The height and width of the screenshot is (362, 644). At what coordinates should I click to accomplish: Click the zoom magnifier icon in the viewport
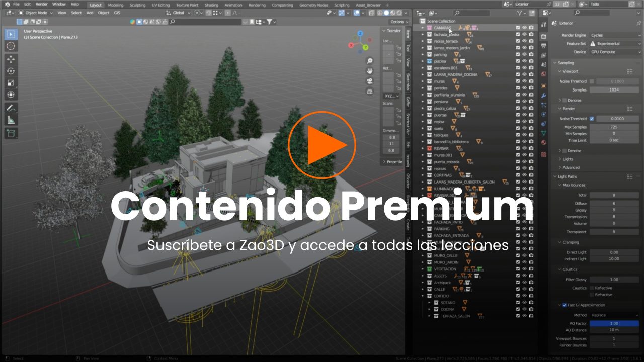[x=369, y=60]
